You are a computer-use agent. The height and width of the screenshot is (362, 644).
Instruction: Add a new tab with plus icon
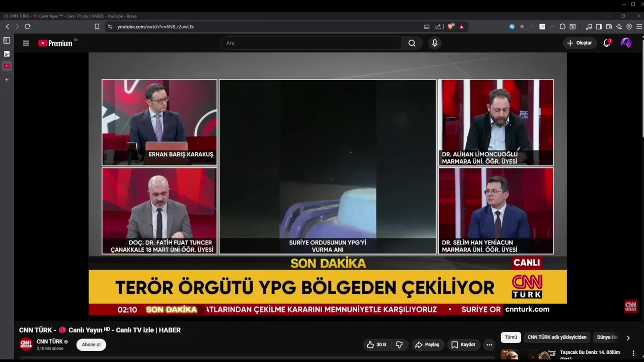7,79
